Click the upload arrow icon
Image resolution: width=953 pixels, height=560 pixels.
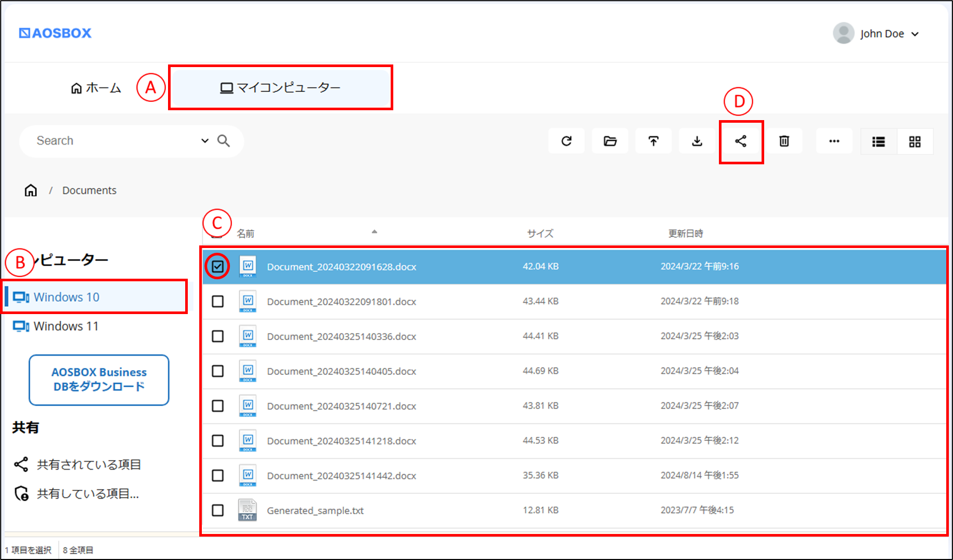tap(653, 141)
